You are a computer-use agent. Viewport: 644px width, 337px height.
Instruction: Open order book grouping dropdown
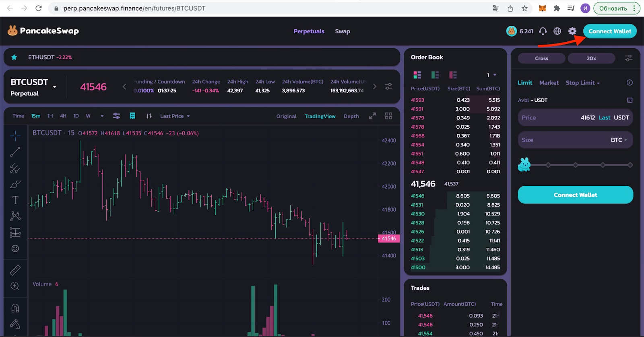click(491, 75)
